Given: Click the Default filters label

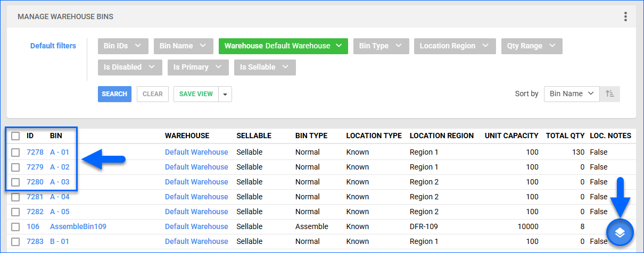Looking at the screenshot, I should pyautogui.click(x=53, y=46).
